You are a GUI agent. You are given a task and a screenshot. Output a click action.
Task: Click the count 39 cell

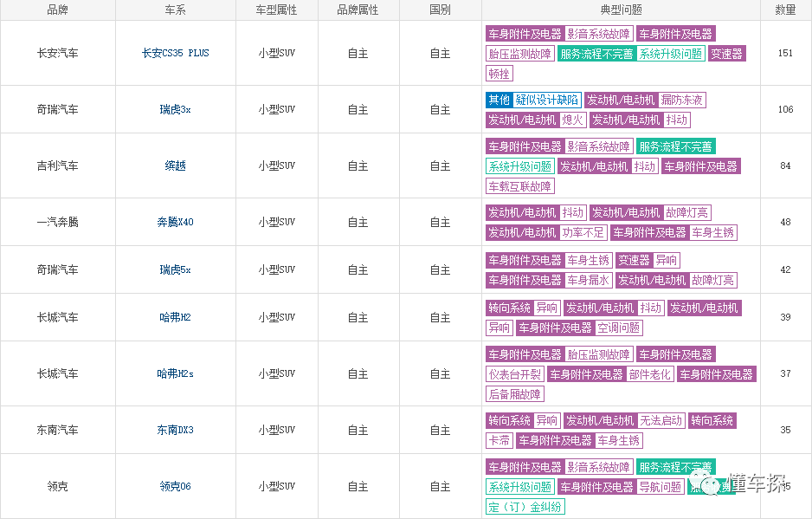785,317
